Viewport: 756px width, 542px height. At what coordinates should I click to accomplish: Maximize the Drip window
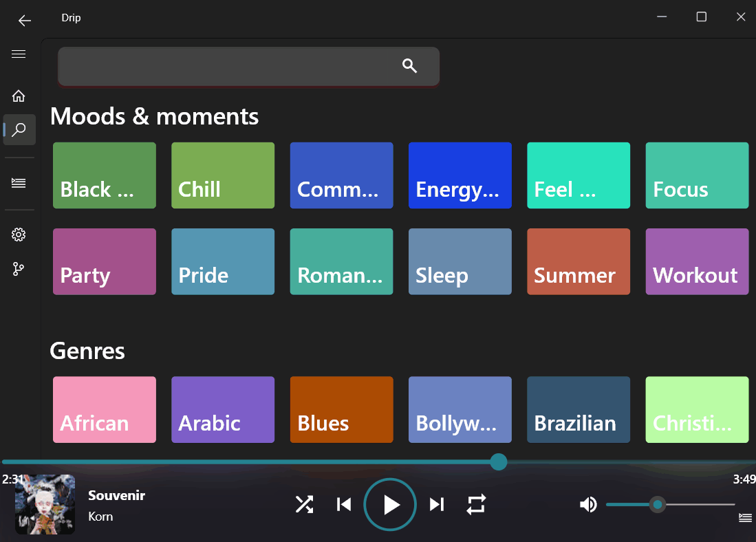(x=702, y=17)
